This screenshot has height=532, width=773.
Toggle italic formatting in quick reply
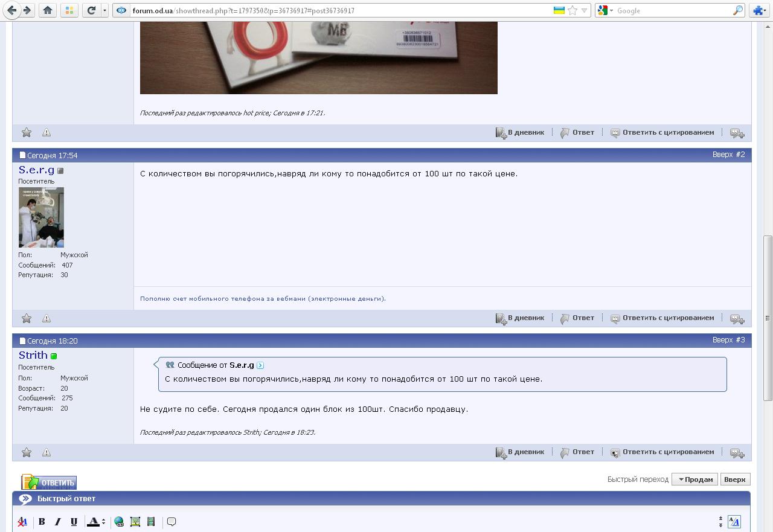[58, 522]
